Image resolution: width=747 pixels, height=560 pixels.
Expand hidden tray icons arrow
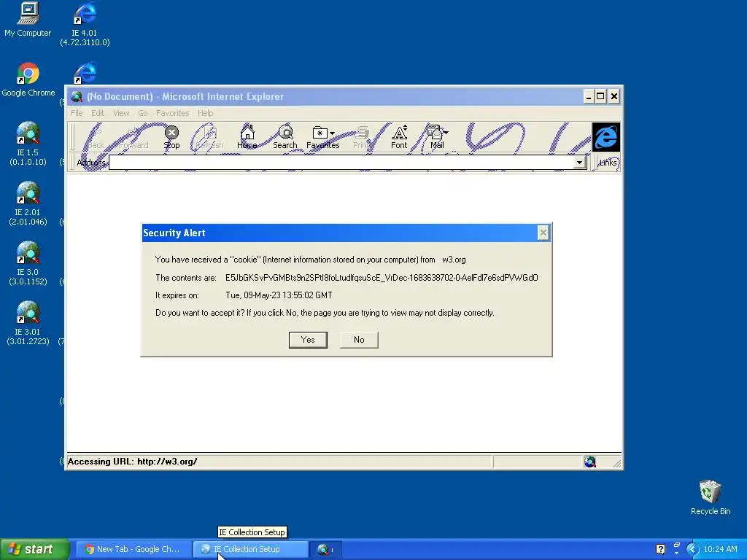692,549
